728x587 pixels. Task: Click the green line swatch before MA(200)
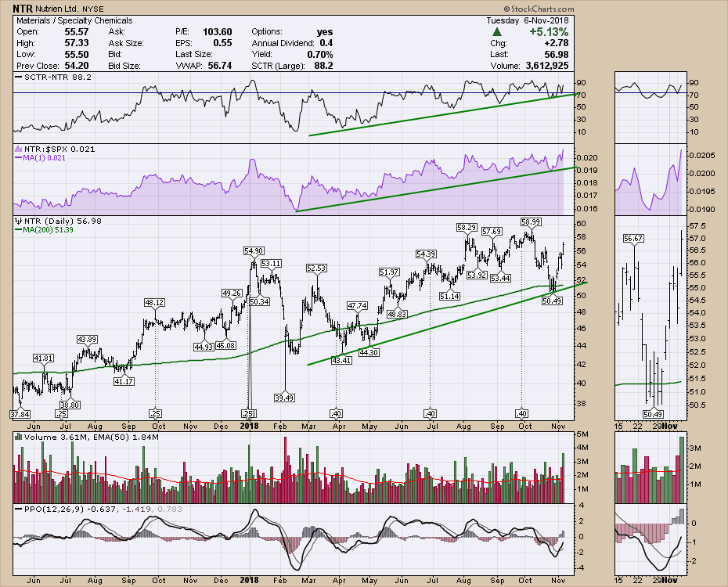19,229
